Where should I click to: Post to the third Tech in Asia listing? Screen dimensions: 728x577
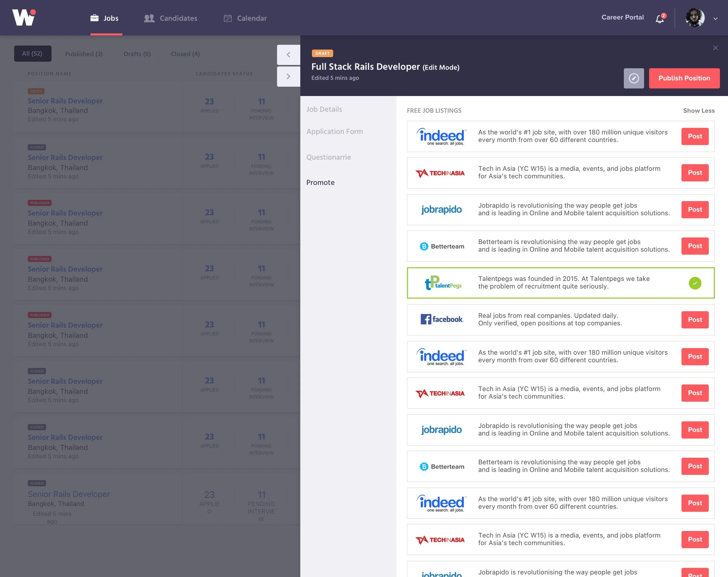[x=695, y=539]
